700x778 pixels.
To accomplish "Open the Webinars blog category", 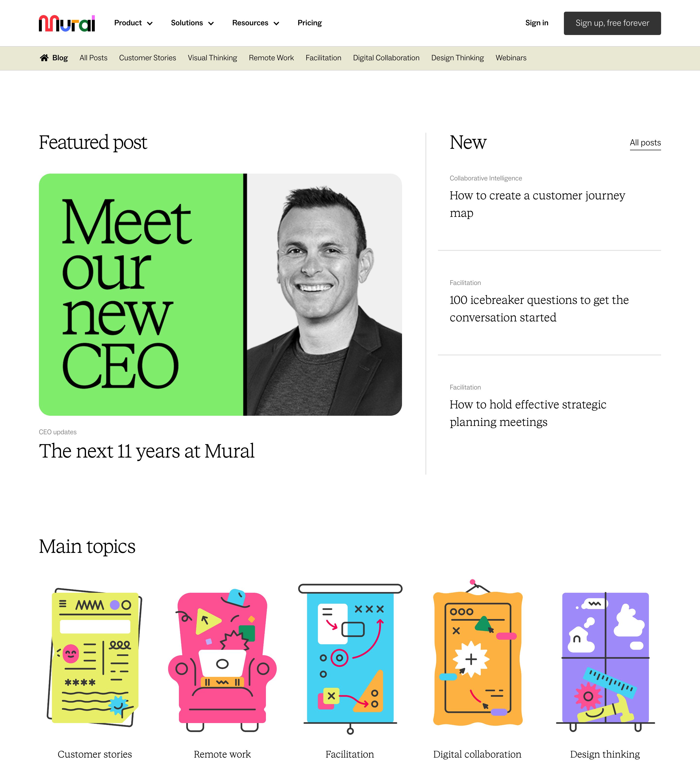I will pyautogui.click(x=511, y=58).
